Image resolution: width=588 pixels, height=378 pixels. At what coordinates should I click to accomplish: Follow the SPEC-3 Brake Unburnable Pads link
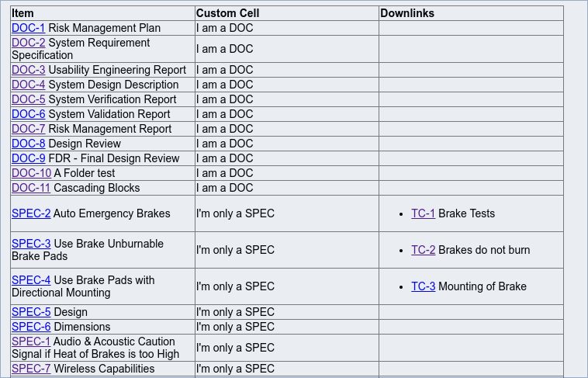31,244
